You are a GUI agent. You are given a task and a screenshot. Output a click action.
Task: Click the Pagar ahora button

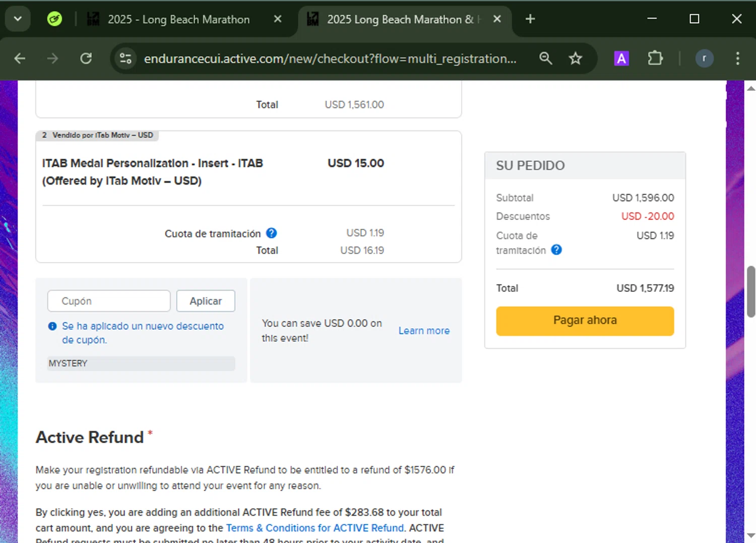tap(585, 321)
